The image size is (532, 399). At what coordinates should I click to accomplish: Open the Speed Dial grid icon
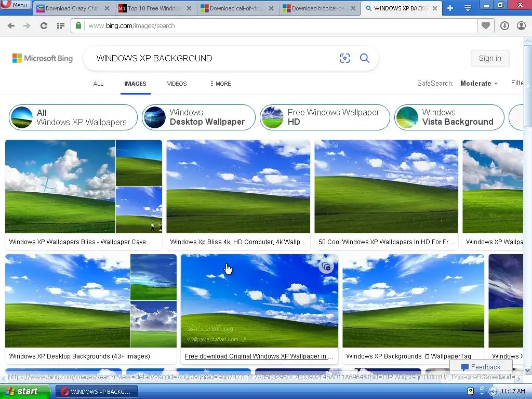click(x=61, y=26)
